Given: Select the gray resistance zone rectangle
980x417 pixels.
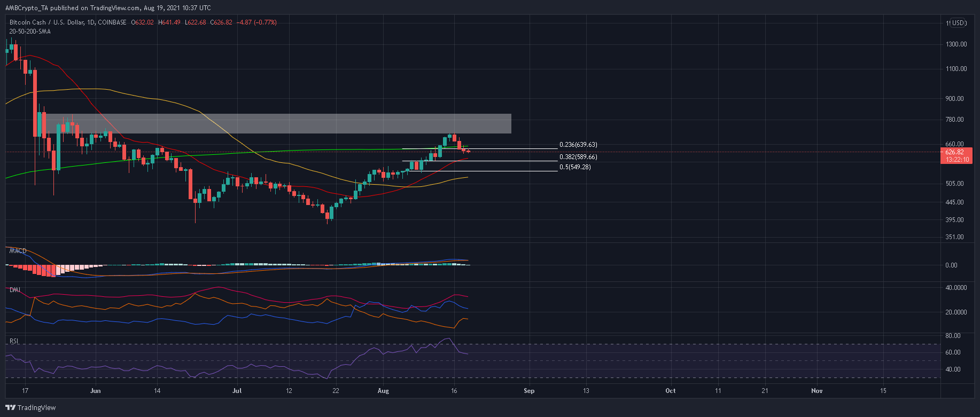Looking at the screenshot, I should click(278, 123).
